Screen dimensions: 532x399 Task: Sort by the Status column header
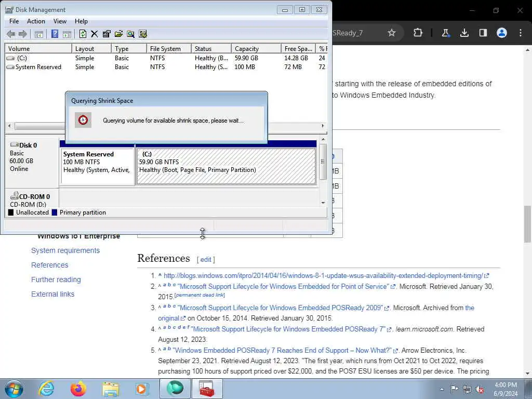[x=211, y=48]
